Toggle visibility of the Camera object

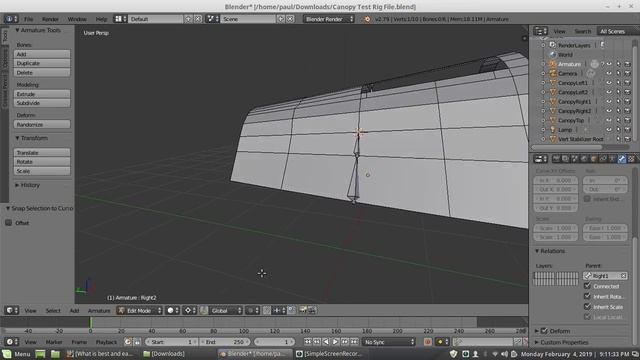(609, 73)
